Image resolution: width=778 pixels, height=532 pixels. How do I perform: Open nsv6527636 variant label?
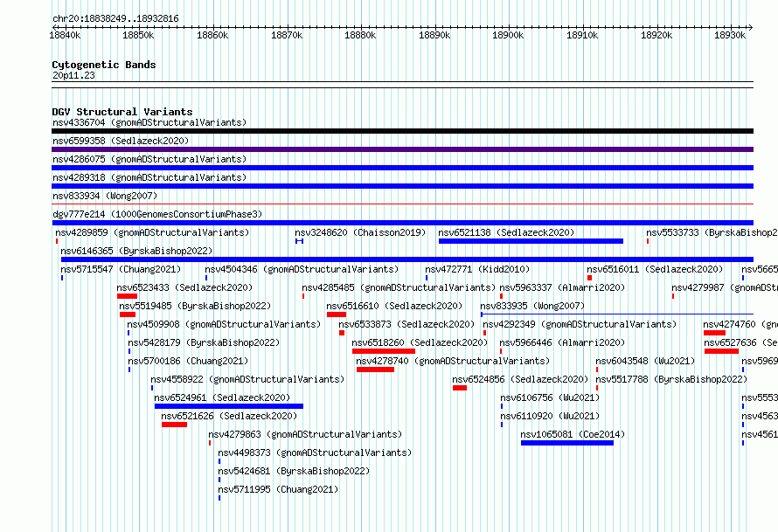tap(740, 342)
